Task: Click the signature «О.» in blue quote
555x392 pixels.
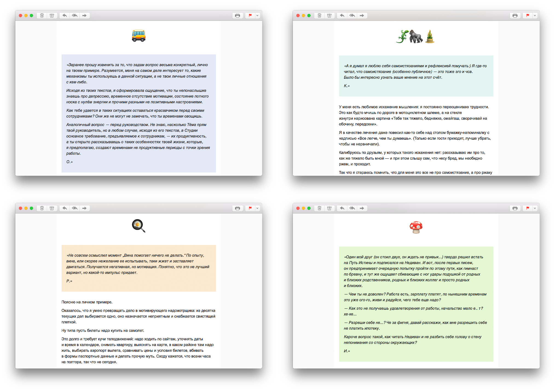Action: 70,162
